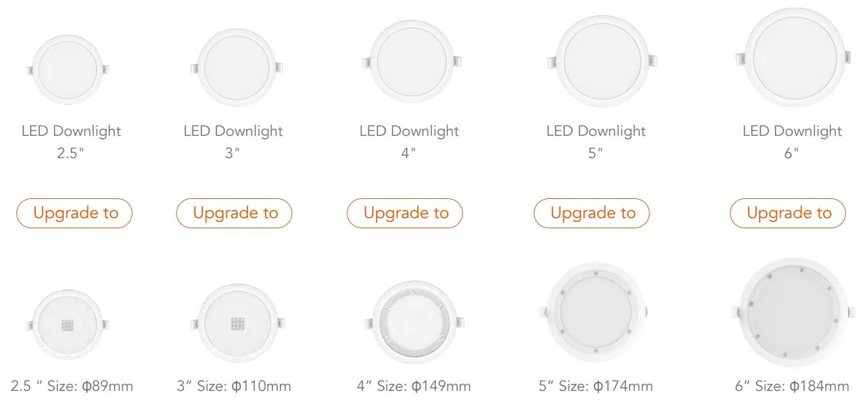The width and height of the screenshot is (868, 403).
Task: Click the 3" LED Downlight product image
Action: tap(236, 68)
